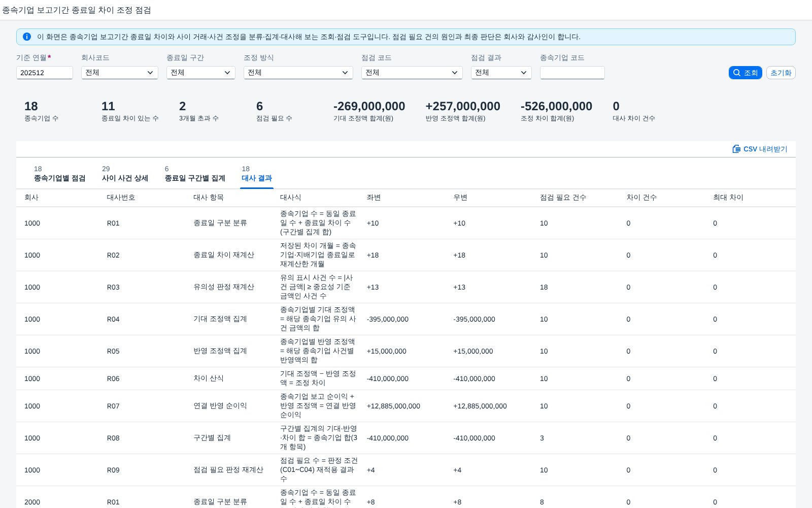Click the 구간별 집계 cell in row R08

(x=212, y=438)
